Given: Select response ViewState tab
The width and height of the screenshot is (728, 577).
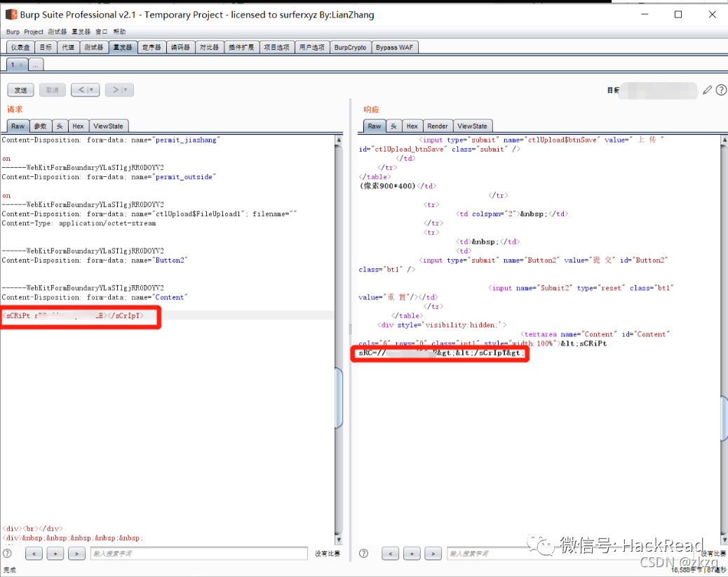Looking at the screenshot, I should tap(472, 126).
